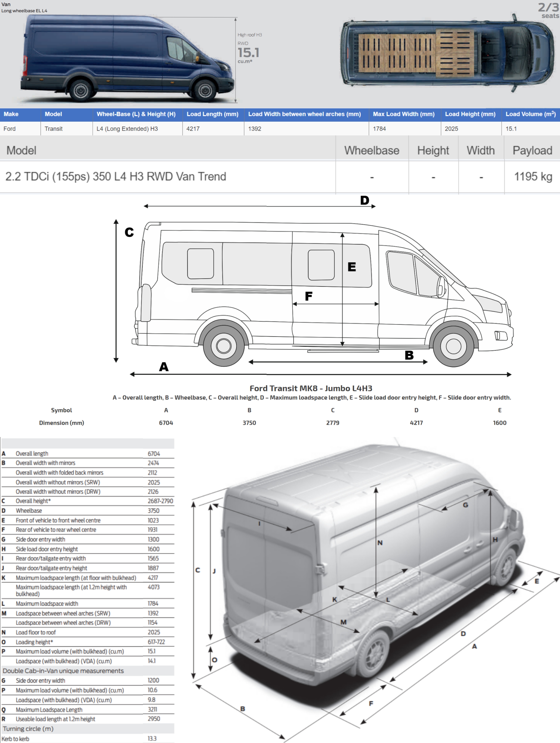Select the '13.3' turning circle value

pos(152,739)
